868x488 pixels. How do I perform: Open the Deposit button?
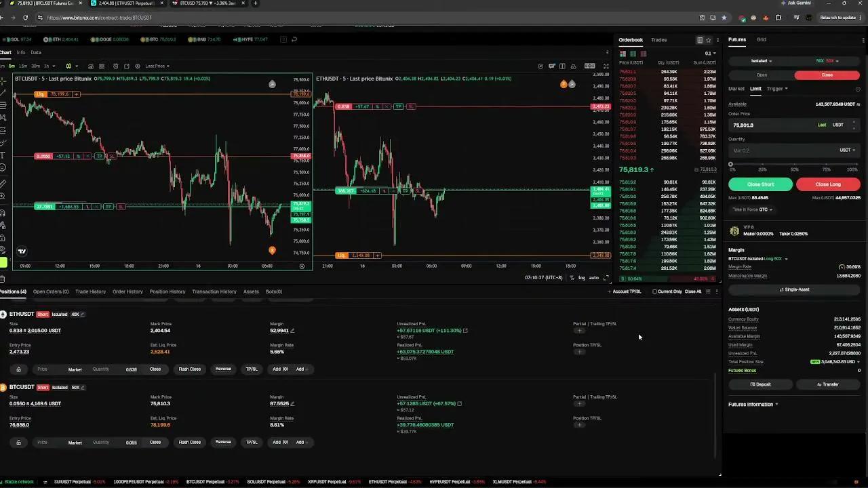[x=761, y=385]
